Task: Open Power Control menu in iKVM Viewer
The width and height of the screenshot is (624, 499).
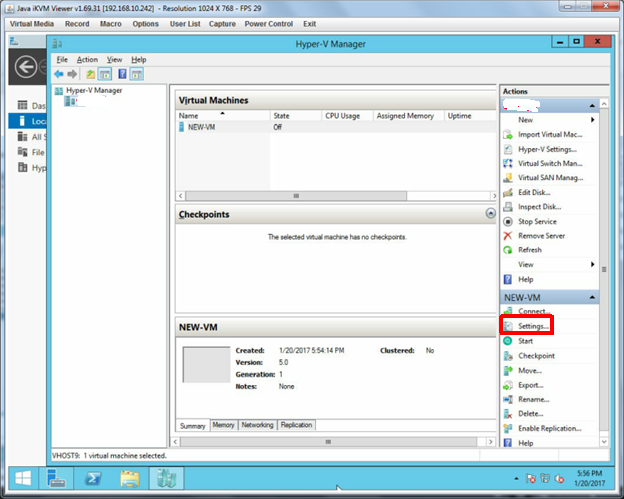Action: tap(269, 24)
